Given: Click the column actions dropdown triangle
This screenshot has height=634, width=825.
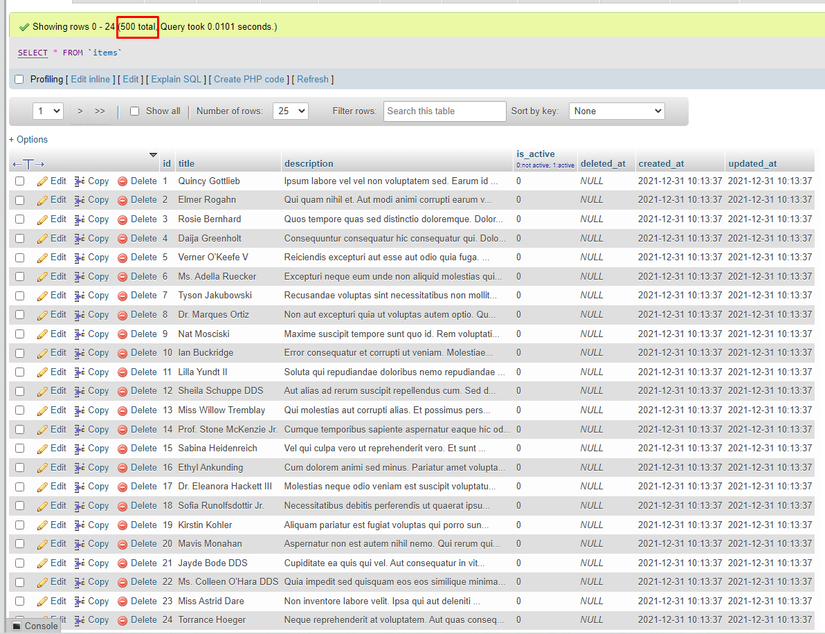Looking at the screenshot, I should [153, 155].
